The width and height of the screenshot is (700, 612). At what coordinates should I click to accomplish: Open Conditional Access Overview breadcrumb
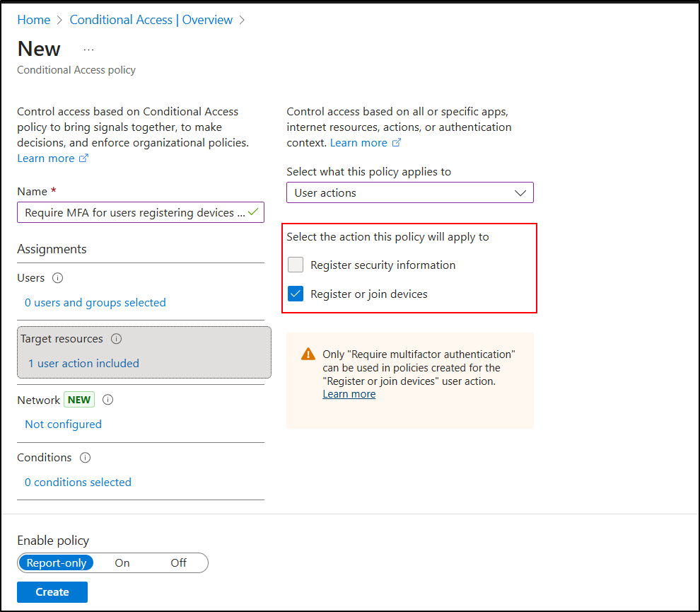click(x=151, y=20)
